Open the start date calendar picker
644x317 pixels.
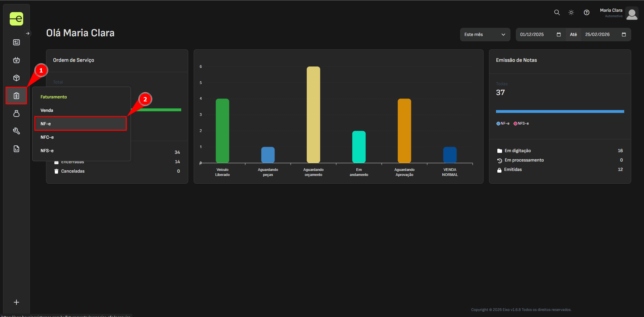coord(558,35)
